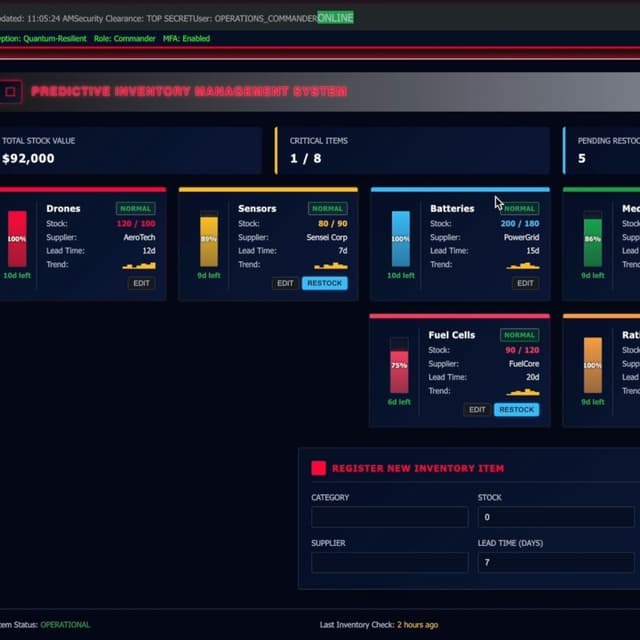Image resolution: width=640 pixels, height=640 pixels.
Task: Click the Drones 10d left label
Action: (17, 276)
